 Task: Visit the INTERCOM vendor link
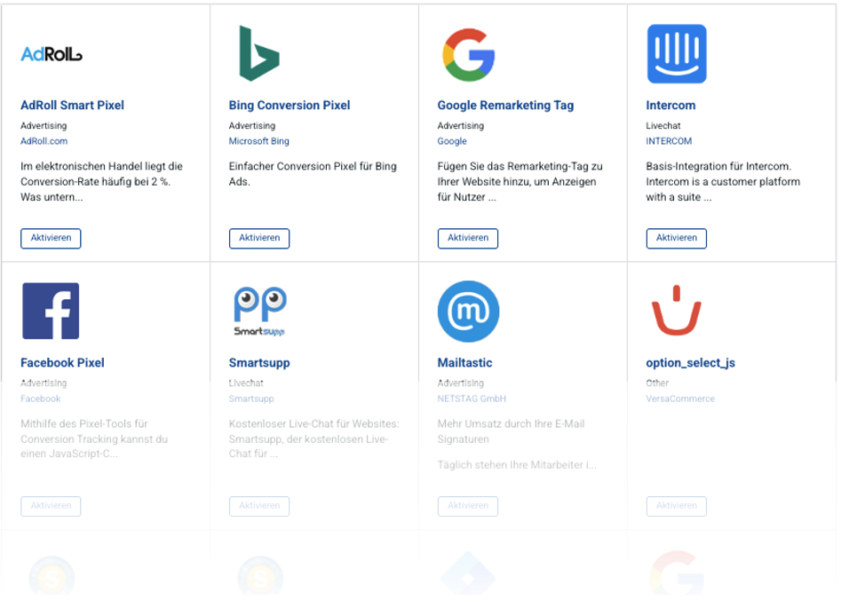click(x=669, y=141)
